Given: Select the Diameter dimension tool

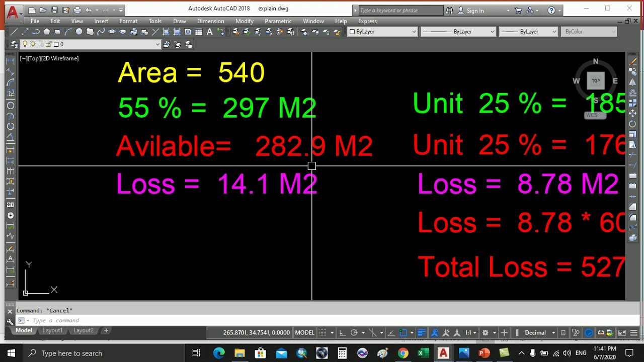Looking at the screenshot, I should point(10,127).
